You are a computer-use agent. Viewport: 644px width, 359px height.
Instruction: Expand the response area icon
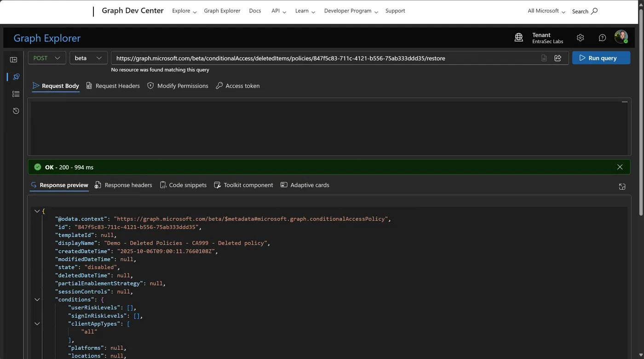pos(622,186)
